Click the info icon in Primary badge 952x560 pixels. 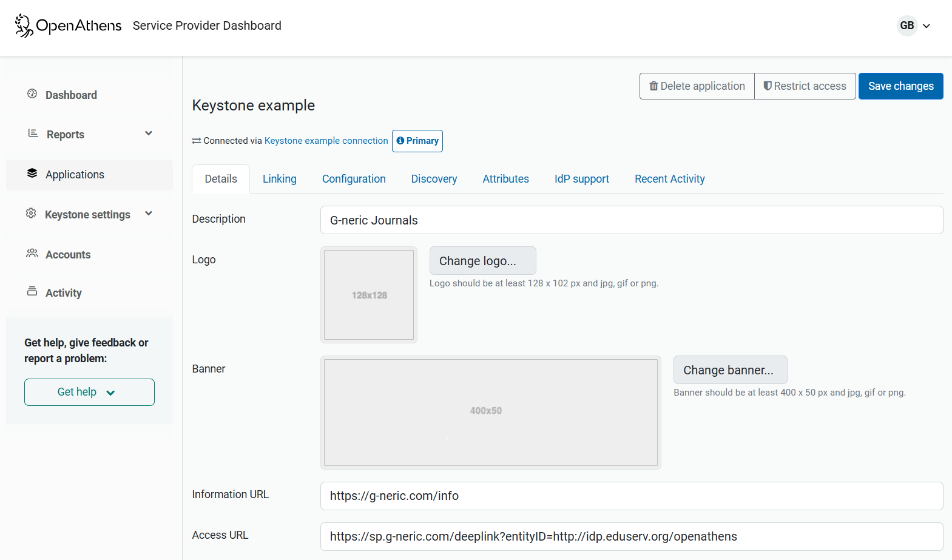[400, 141]
